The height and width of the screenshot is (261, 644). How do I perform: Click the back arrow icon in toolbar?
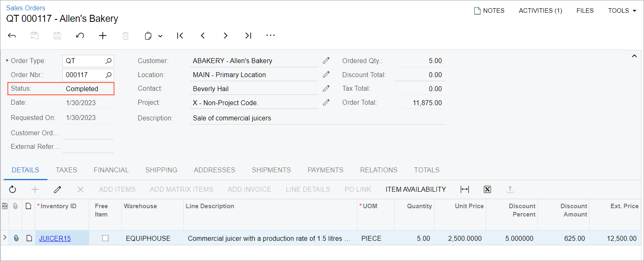tap(12, 36)
